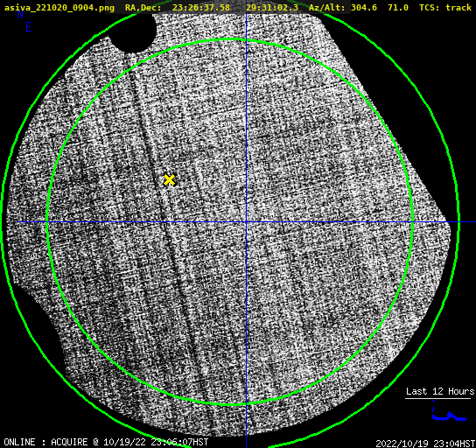Viewport: 476px width, 448px height.
Task: Click the yellow X telescope pointing marker
Action: (x=169, y=180)
